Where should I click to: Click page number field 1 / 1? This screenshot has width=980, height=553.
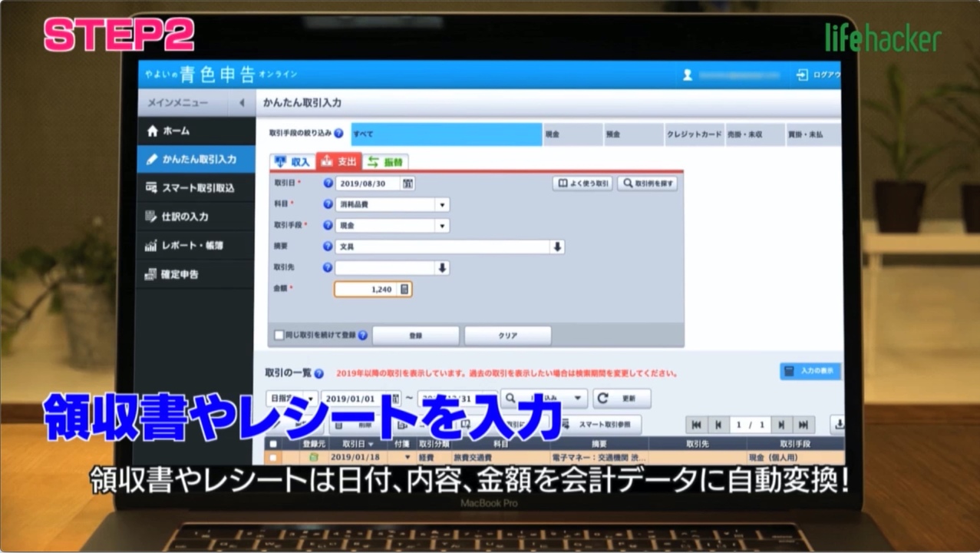coord(750,425)
